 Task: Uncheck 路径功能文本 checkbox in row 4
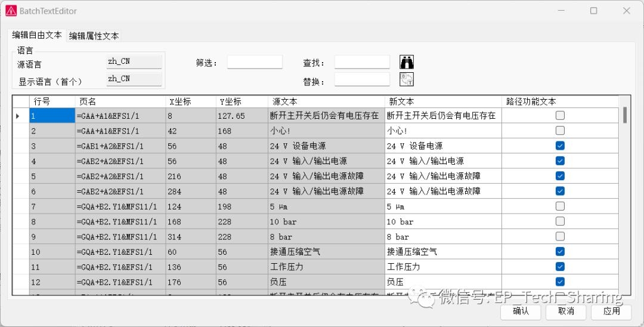560,161
